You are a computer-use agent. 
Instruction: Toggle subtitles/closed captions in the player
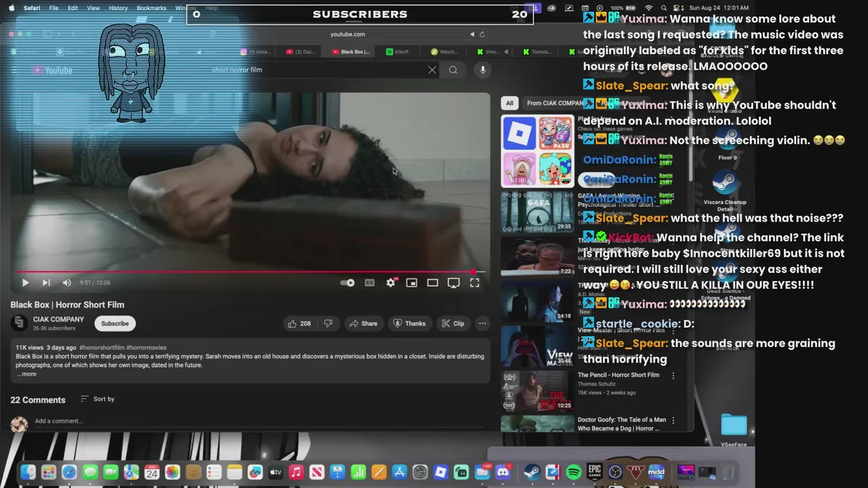point(370,283)
